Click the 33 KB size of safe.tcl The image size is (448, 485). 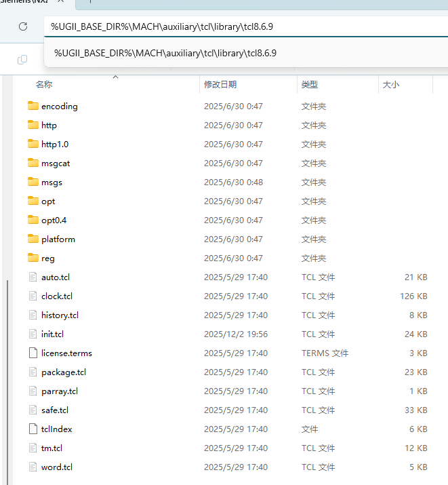tap(416, 410)
